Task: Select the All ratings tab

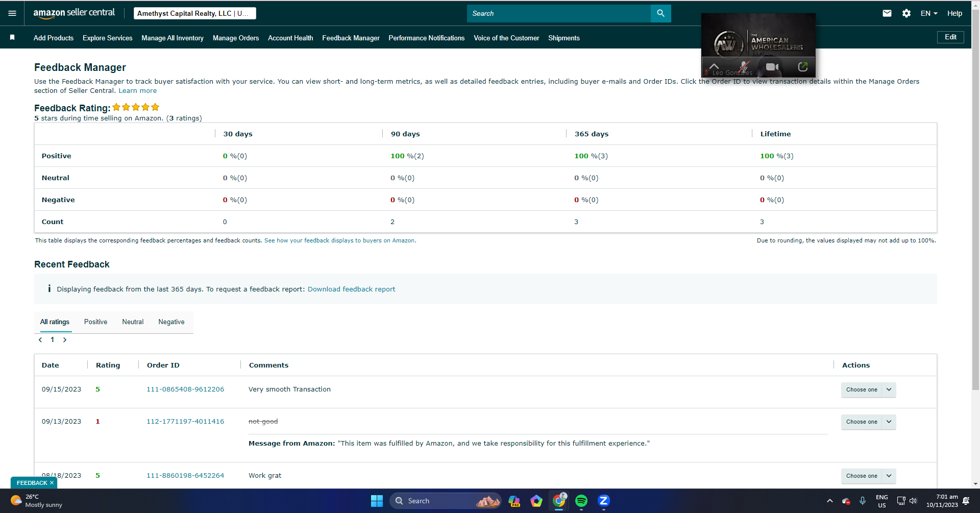Action: click(55, 322)
